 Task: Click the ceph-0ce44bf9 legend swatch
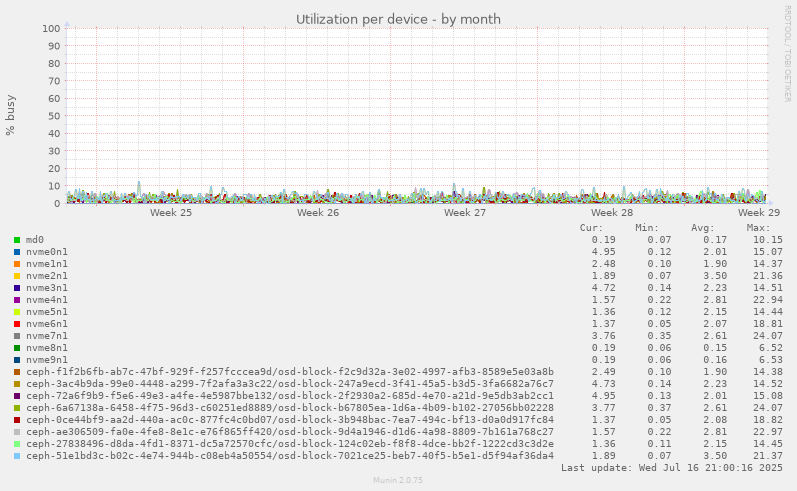[17, 420]
